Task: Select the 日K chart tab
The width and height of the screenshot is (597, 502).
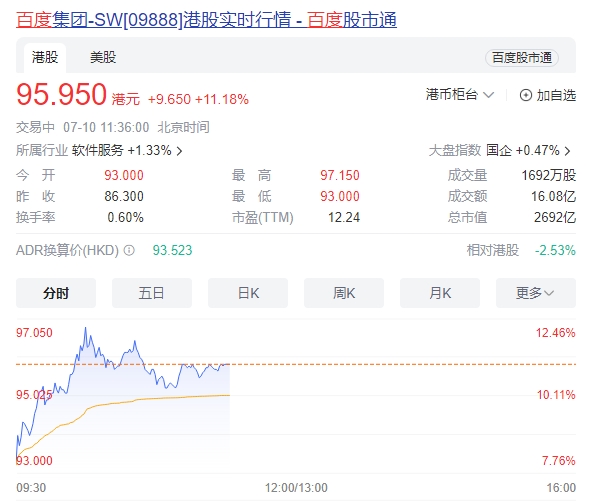Action: pyautogui.click(x=248, y=293)
